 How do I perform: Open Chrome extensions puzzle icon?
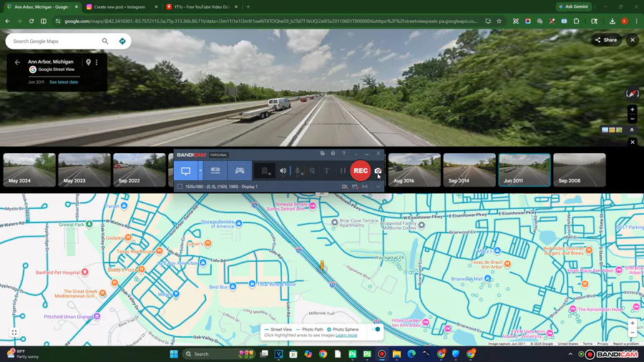pyautogui.click(x=576, y=21)
